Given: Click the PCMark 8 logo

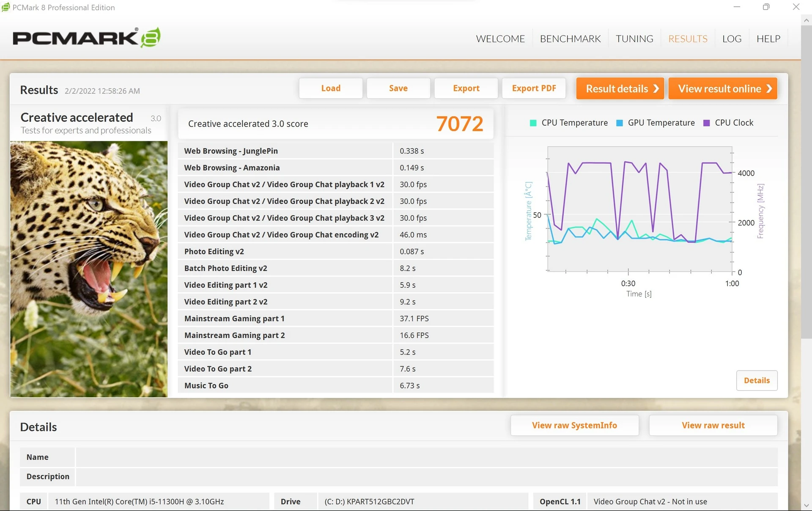Looking at the screenshot, I should coord(87,38).
